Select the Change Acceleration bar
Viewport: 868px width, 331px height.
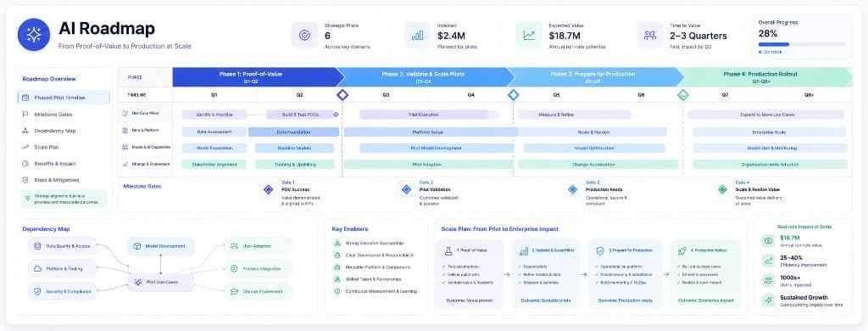pyautogui.click(x=598, y=164)
